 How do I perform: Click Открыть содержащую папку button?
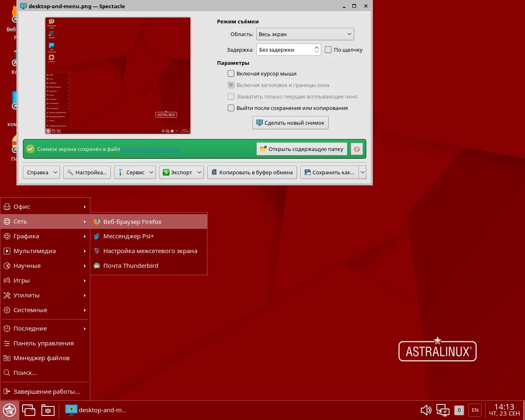302,149
